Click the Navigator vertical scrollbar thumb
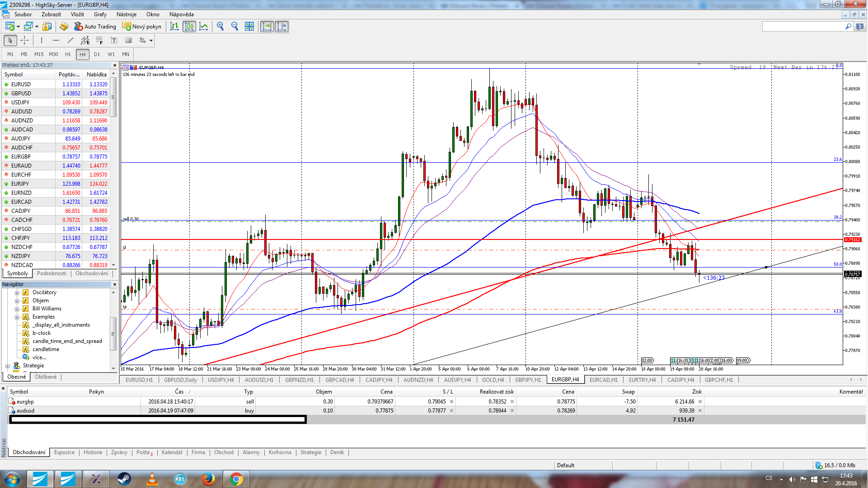The image size is (868, 488). pyautogui.click(x=113, y=333)
